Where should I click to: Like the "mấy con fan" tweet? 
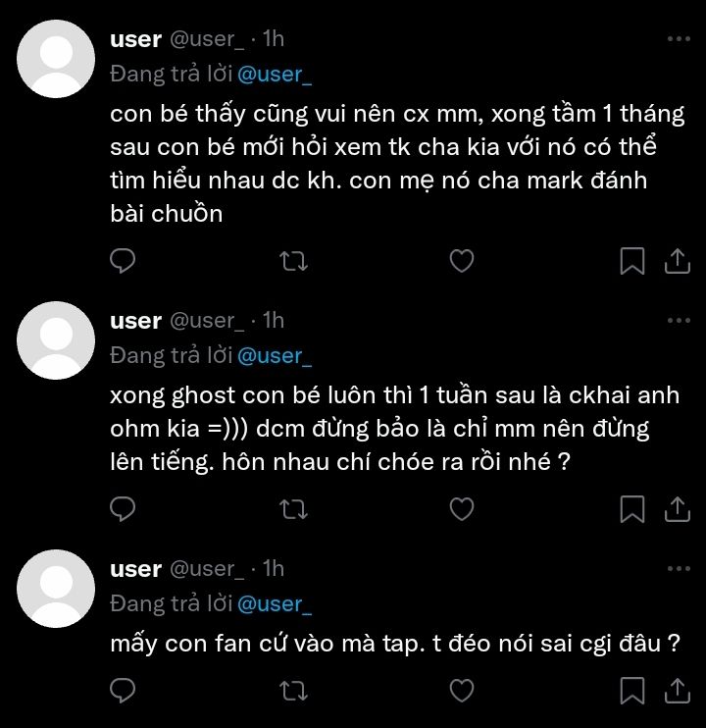461,691
